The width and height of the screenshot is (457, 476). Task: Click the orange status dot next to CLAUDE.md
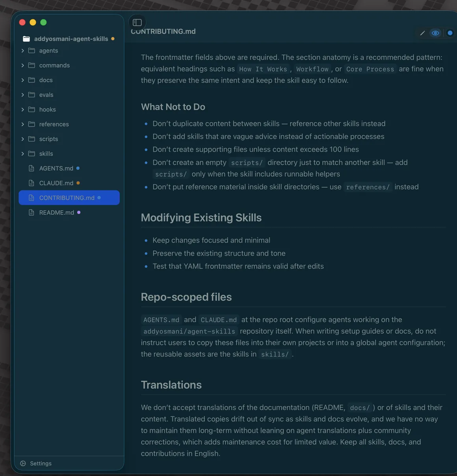(78, 183)
